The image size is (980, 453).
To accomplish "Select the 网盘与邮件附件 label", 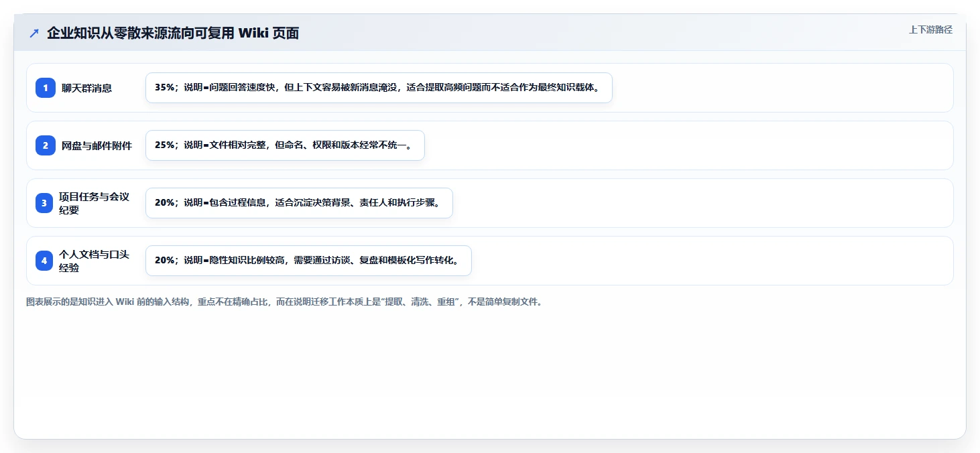I will click(x=97, y=145).
